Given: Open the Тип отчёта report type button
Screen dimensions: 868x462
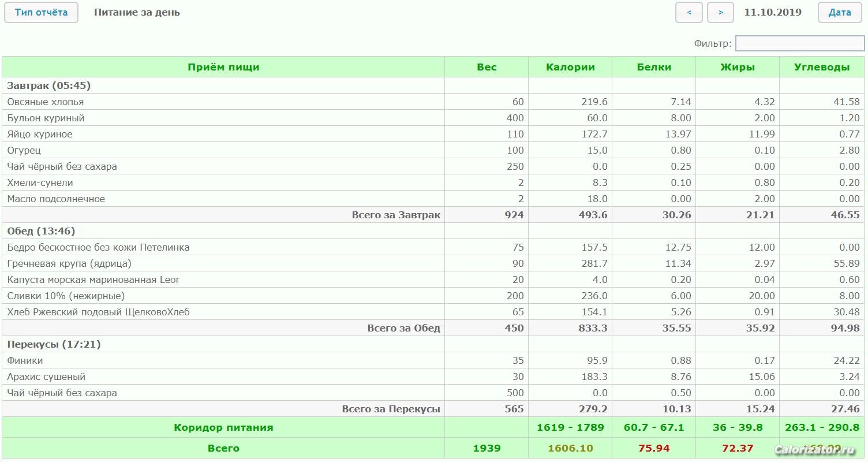Looking at the screenshot, I should point(41,12).
